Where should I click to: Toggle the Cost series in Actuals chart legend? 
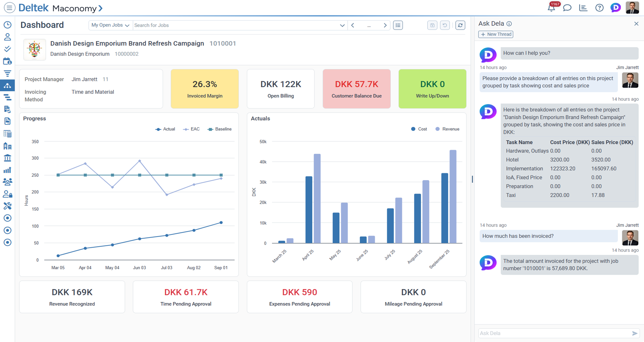point(419,129)
